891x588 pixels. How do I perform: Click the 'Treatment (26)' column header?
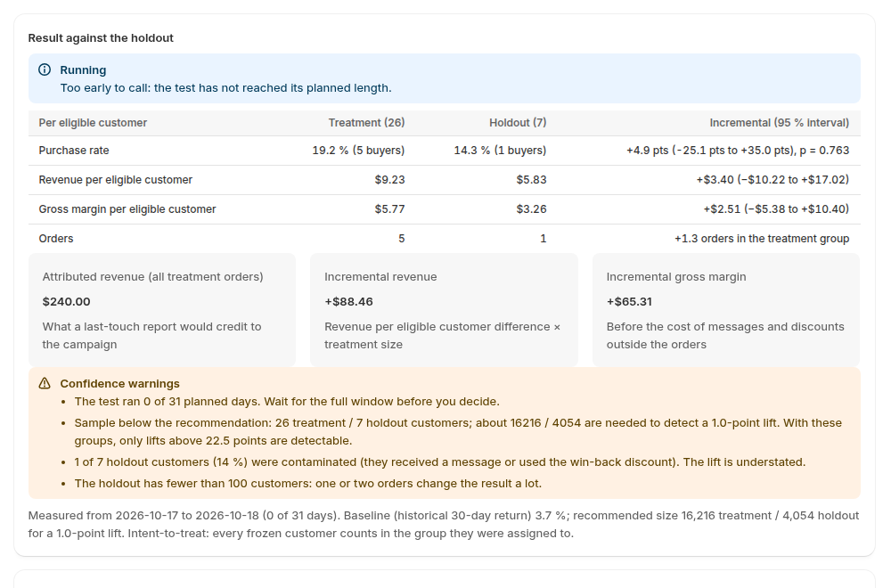point(366,123)
